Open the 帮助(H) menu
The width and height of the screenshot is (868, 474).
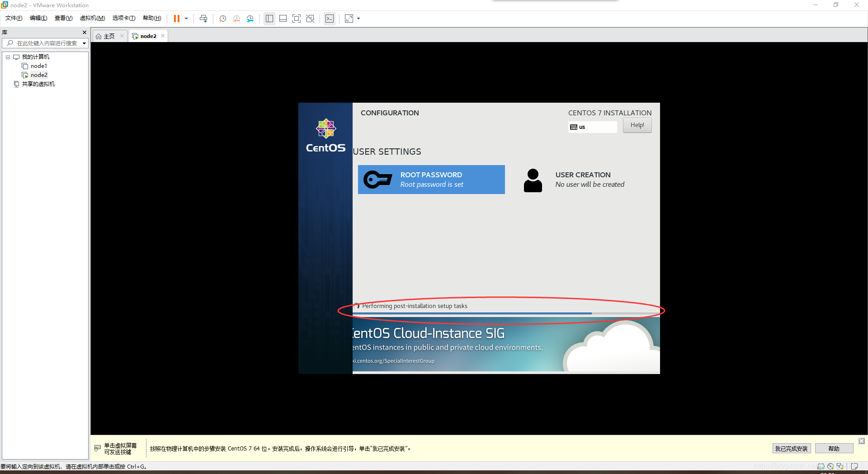tap(152, 18)
